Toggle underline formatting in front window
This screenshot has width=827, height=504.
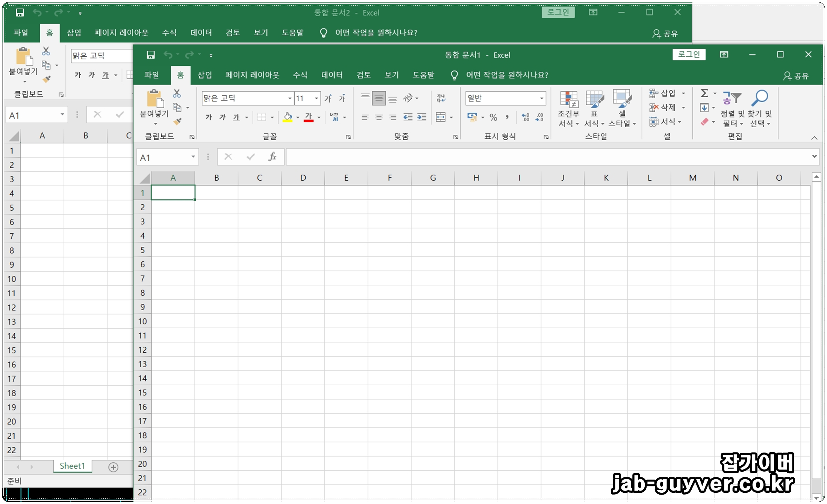coord(236,118)
